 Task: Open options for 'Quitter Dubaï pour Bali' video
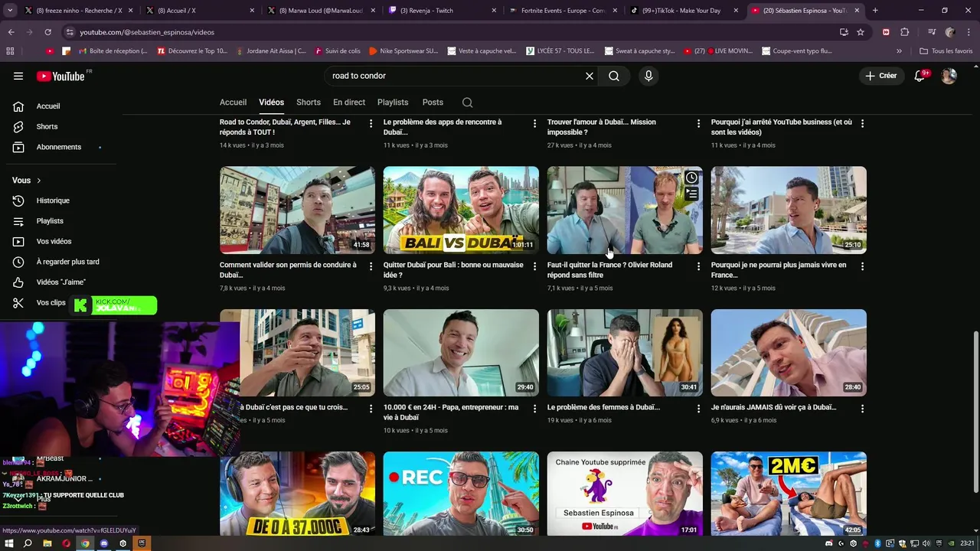535,266
